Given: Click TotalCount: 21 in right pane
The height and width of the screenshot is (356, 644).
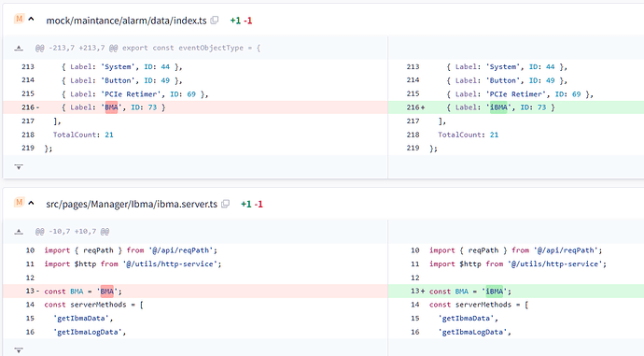Looking at the screenshot, I should [469, 135].
